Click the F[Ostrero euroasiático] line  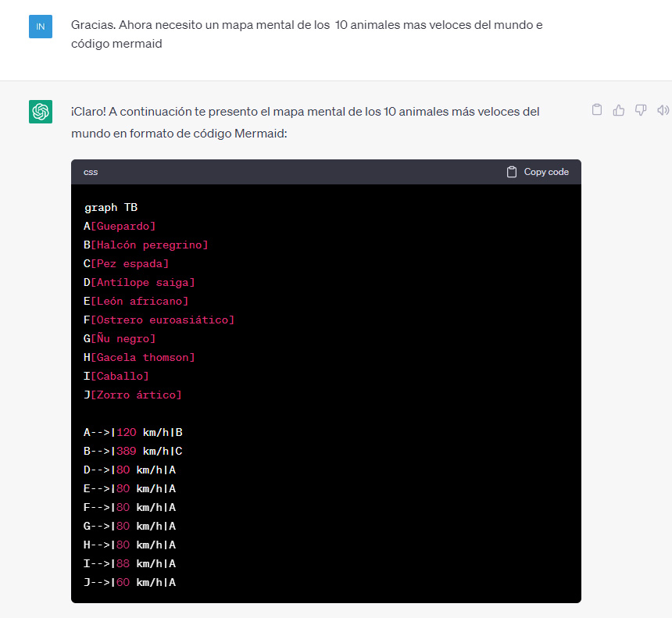159,320
